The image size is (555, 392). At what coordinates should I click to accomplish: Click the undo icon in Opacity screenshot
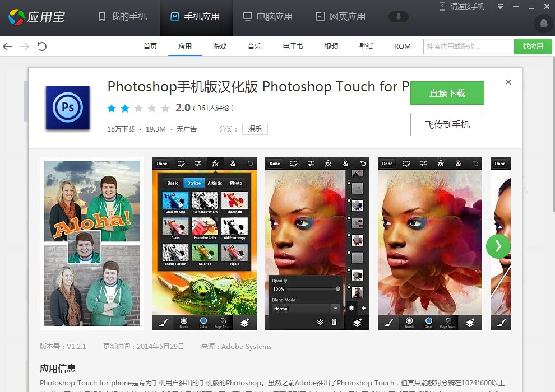pos(363,164)
